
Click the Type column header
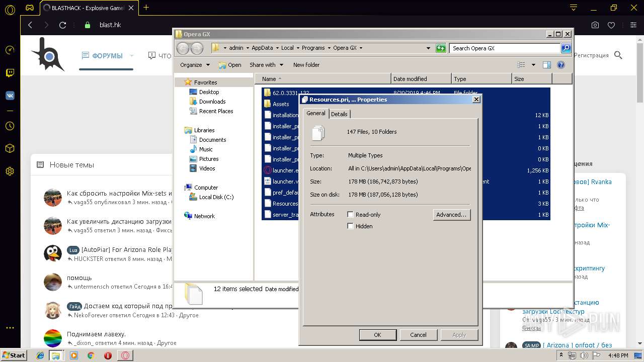(481, 79)
